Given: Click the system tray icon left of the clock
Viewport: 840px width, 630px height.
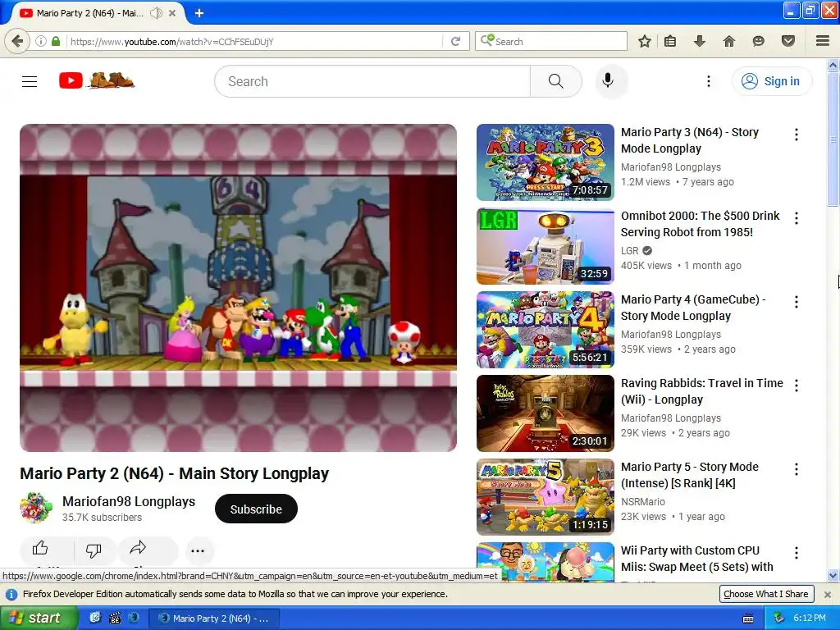Looking at the screenshot, I should tap(779, 619).
